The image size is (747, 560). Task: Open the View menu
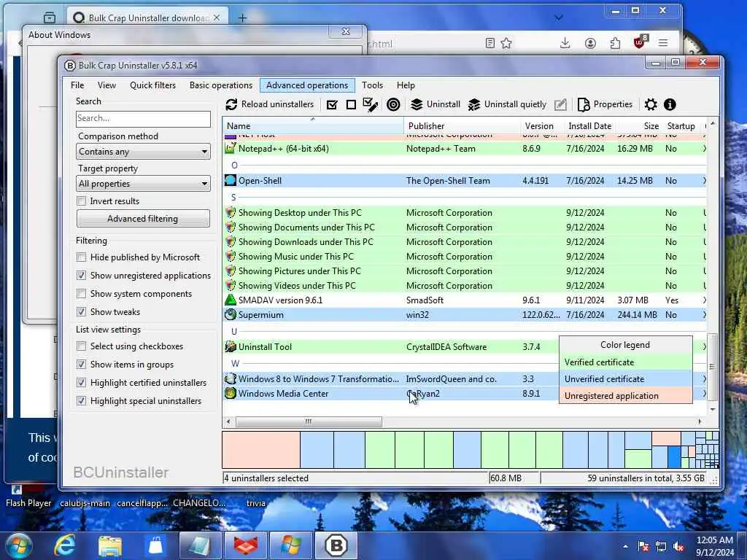(x=107, y=85)
